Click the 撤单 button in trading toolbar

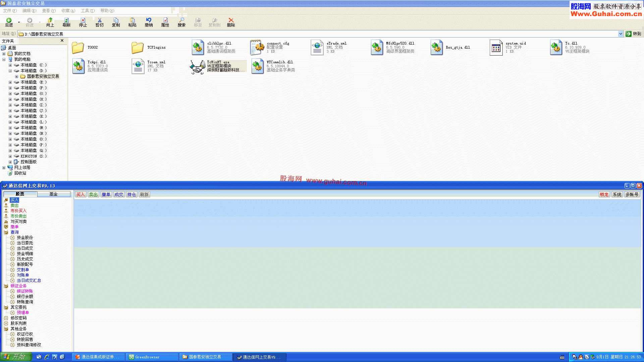pyautogui.click(x=106, y=194)
